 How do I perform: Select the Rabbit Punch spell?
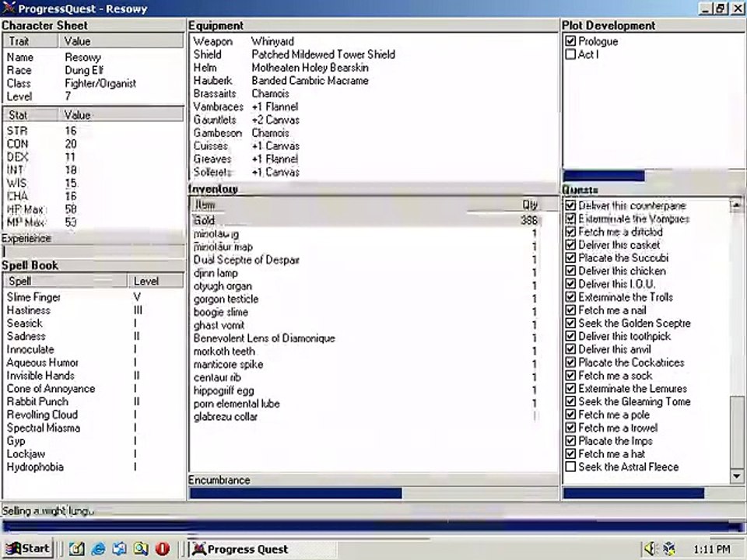[x=93, y=401]
